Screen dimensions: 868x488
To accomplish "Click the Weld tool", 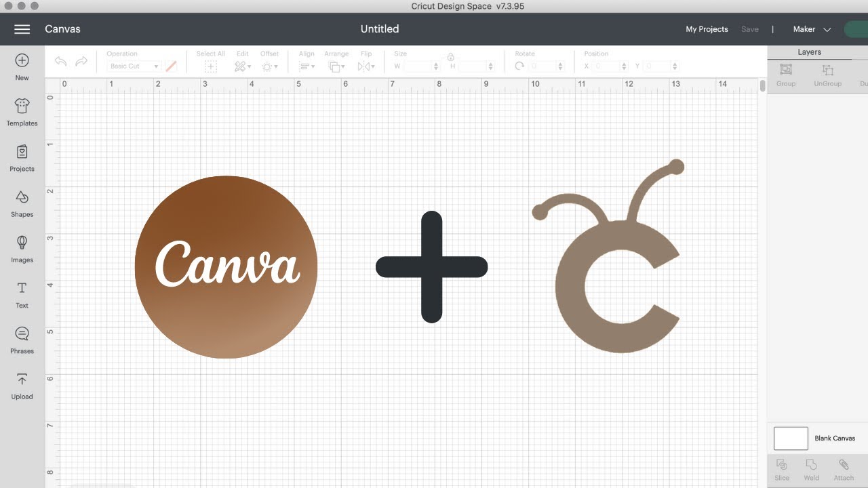I will click(x=811, y=469).
